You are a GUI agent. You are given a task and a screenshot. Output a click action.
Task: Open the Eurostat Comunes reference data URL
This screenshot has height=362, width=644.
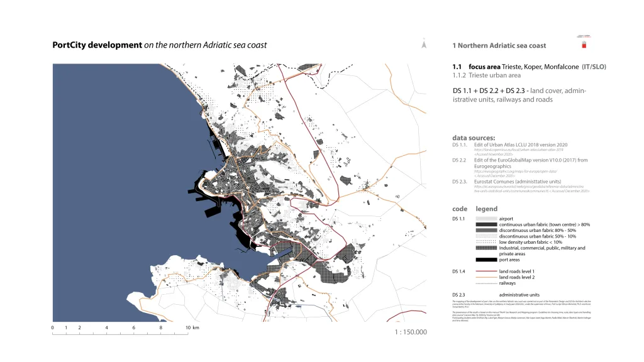527,186
